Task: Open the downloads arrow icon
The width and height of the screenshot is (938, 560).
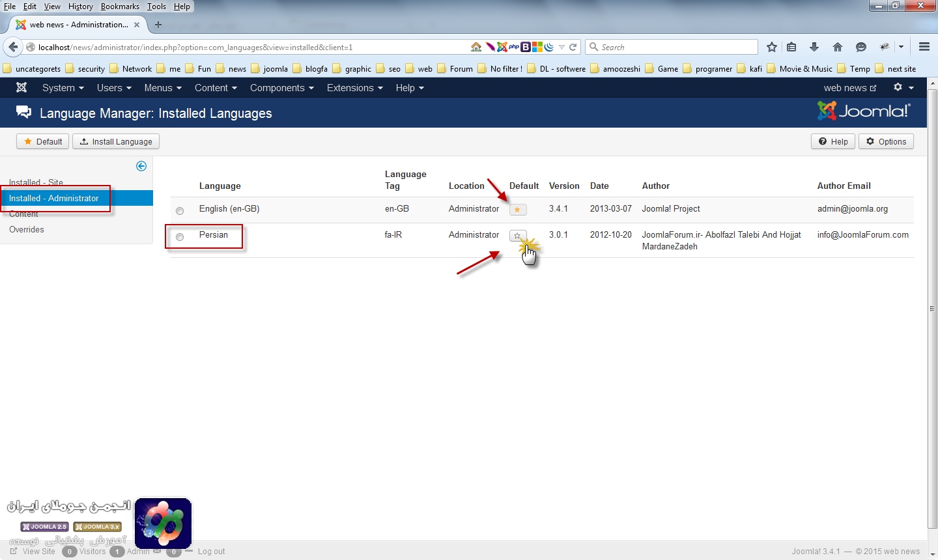Action: point(814,47)
